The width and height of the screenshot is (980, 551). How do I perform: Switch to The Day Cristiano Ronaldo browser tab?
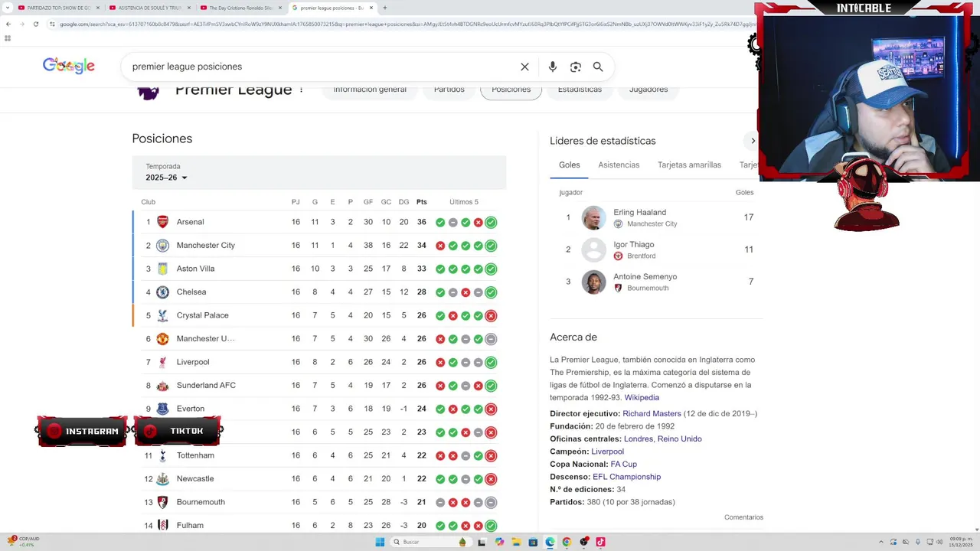pyautogui.click(x=240, y=8)
